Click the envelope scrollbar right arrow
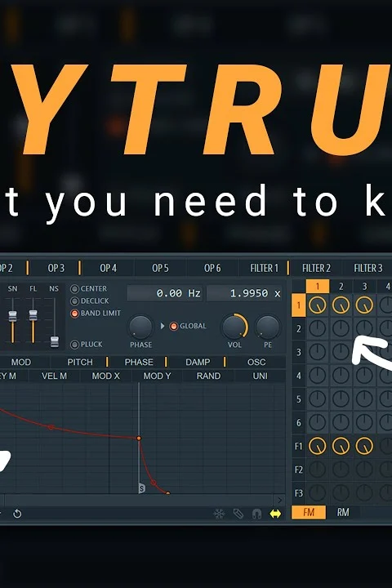This screenshot has width=392, height=588. point(279,500)
